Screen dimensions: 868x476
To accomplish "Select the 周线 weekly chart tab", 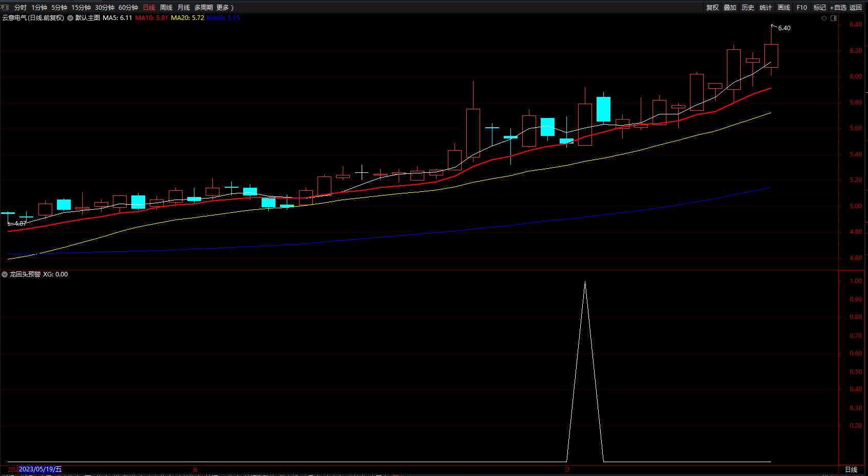I will pos(166,8).
